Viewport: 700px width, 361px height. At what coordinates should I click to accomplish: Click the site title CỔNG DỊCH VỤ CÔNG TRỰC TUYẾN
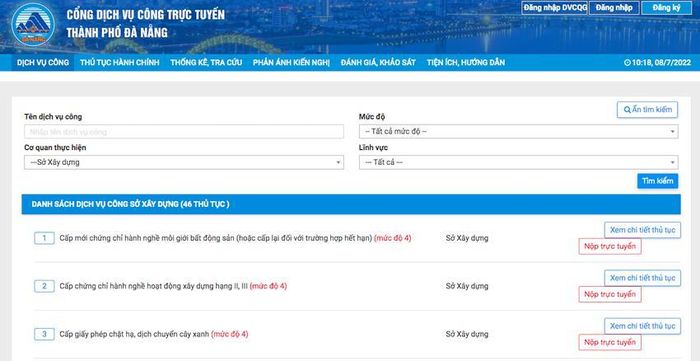tap(146, 14)
